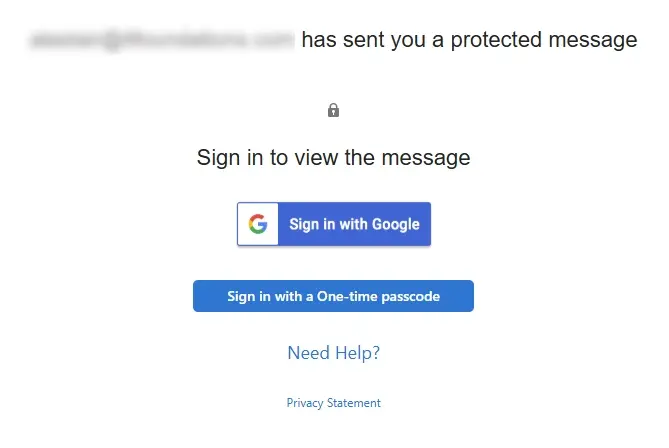Click the left edge of the One-time passcode button

200,296
